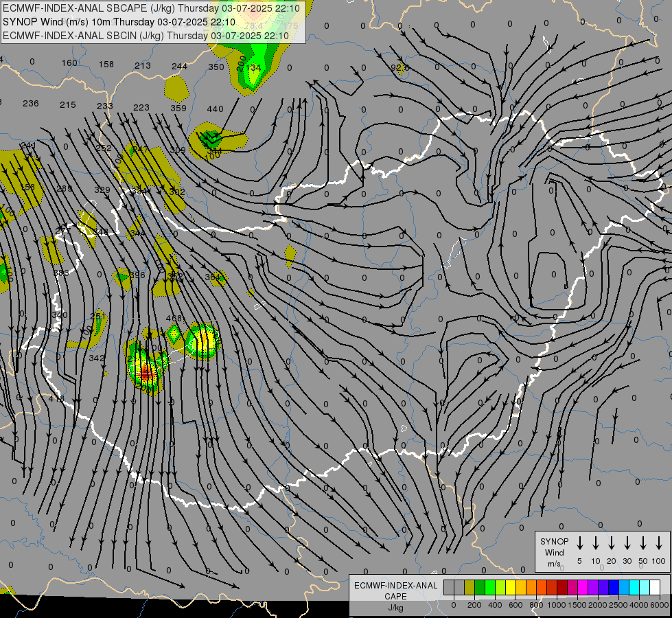Select the bright magenta CAPE legend swatch
Screen dimensions: 672x618
click(583, 587)
